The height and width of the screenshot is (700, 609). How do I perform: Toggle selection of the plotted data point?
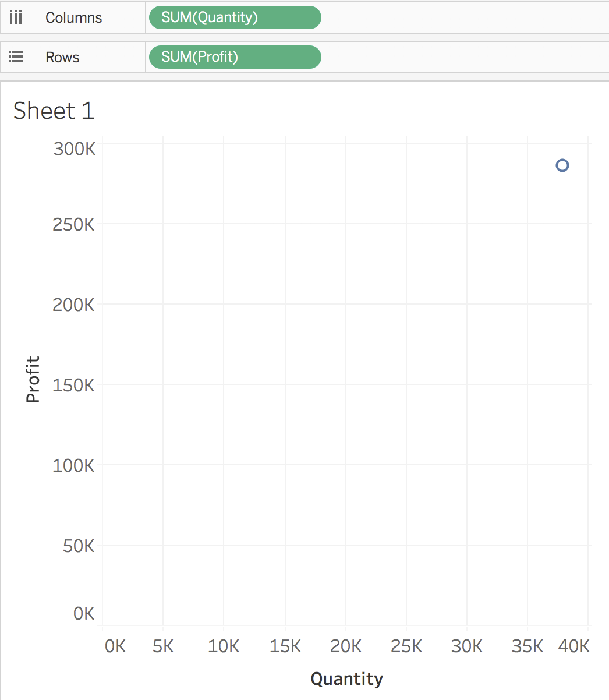coord(562,165)
